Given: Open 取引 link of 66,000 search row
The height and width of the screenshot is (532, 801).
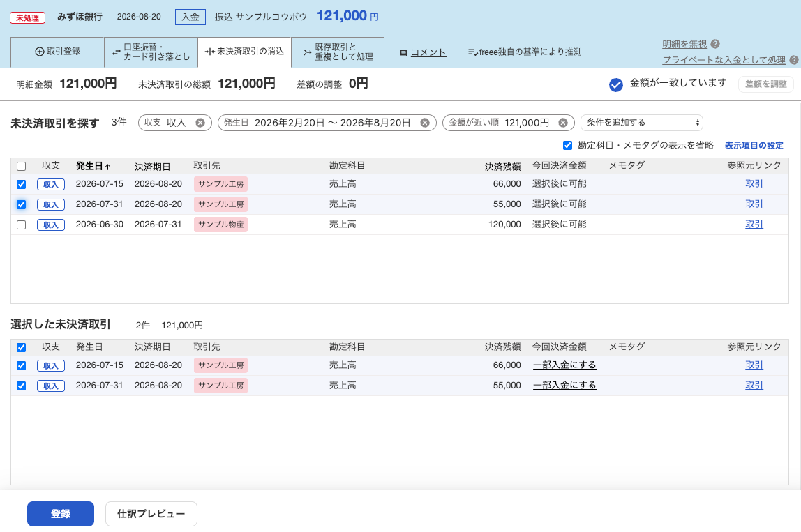Looking at the screenshot, I should click(754, 184).
